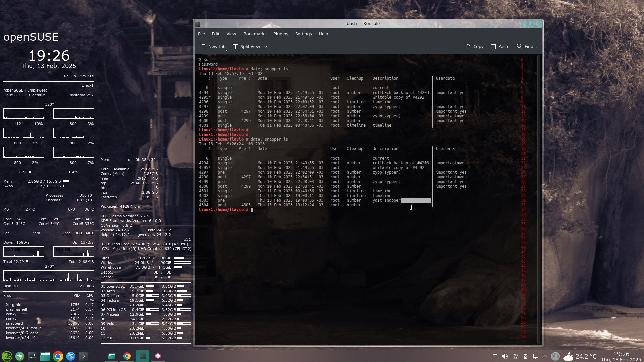Open the panel clock showing 19:26
Screen dimensions: 644x362
coord(621,357)
